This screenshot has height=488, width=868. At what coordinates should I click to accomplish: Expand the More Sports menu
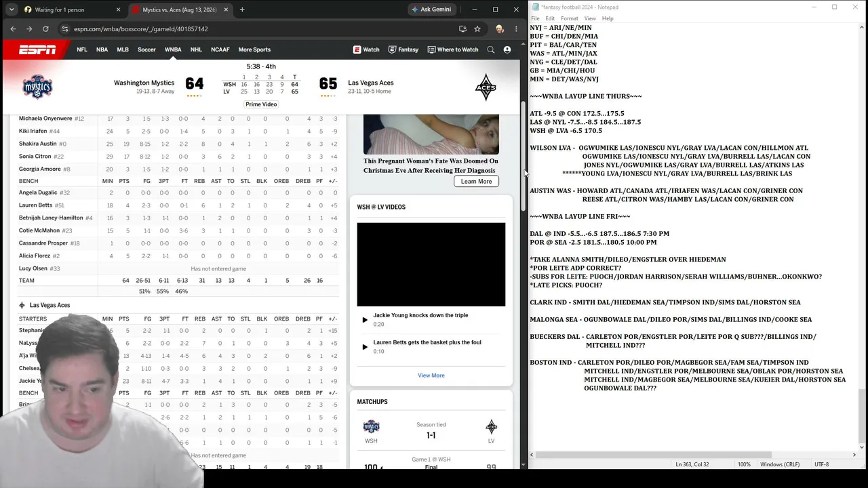[x=254, y=49]
